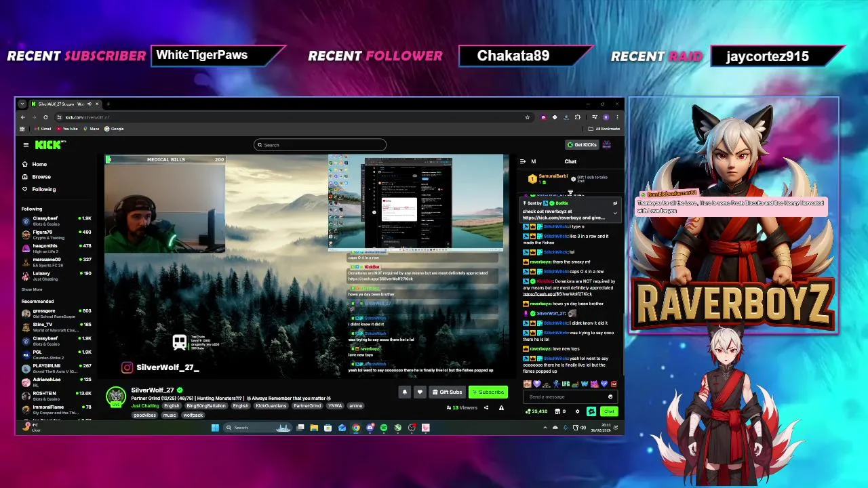
Task: Open PGL Counter-Strike 2 channel
Action: point(58,354)
